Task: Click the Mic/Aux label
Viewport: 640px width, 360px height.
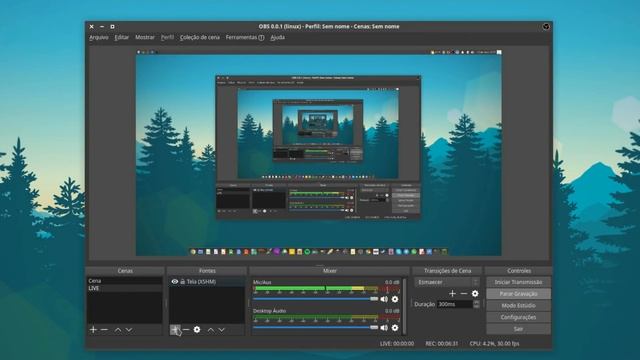Action: (x=262, y=282)
